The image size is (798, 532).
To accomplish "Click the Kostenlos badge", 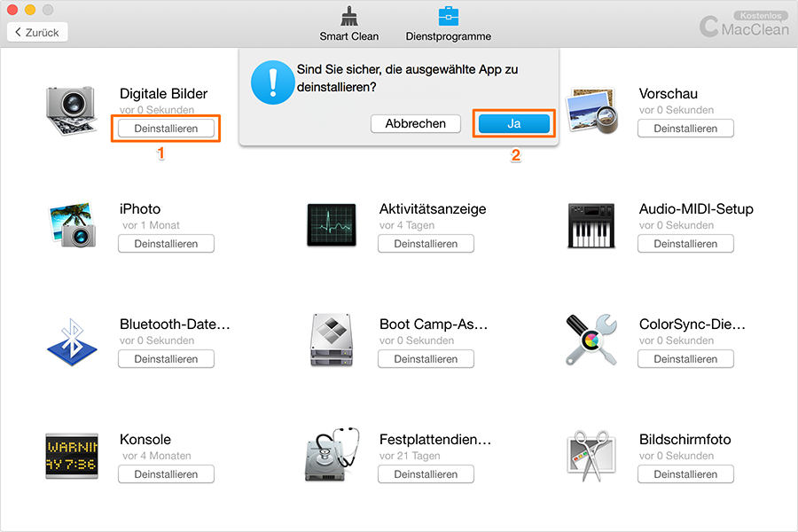I will (x=761, y=16).
